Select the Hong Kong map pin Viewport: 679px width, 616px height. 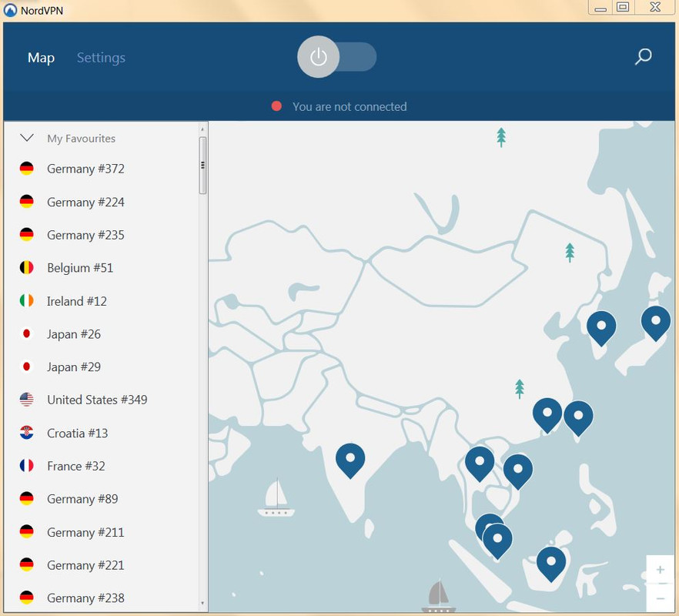tap(547, 415)
